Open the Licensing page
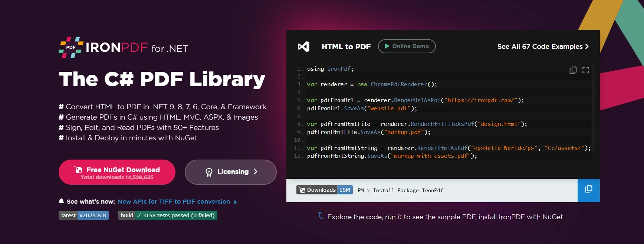This screenshot has width=644, height=244. click(x=230, y=172)
